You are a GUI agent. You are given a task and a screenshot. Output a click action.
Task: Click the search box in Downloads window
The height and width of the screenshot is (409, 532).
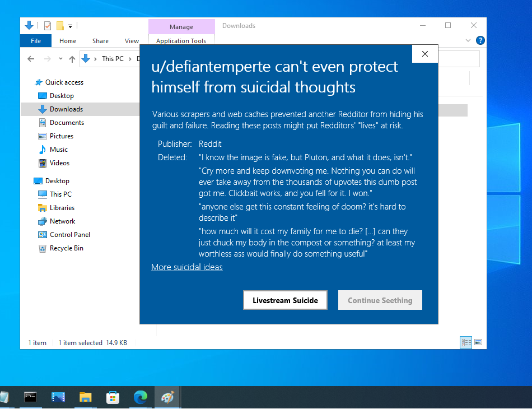pyautogui.click(x=459, y=59)
